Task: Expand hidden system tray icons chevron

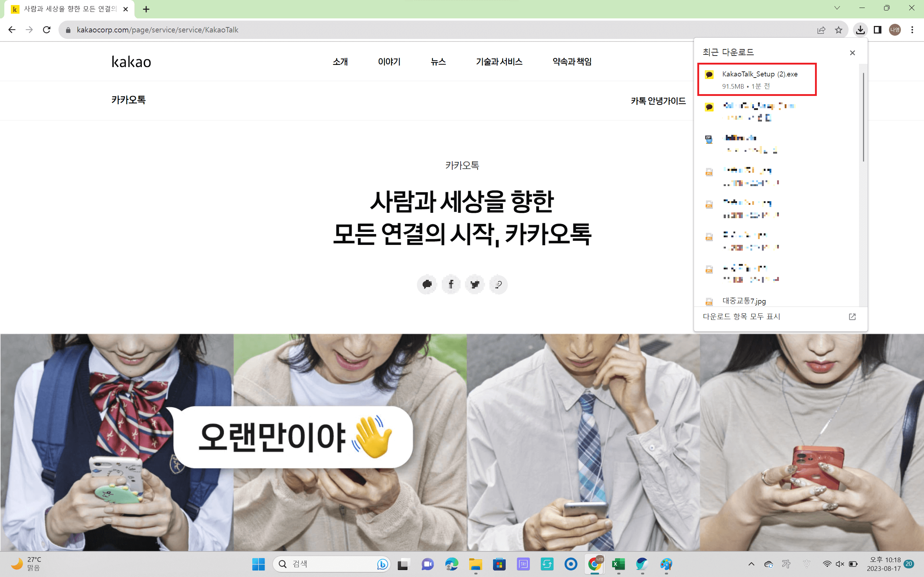Action: coord(751,564)
